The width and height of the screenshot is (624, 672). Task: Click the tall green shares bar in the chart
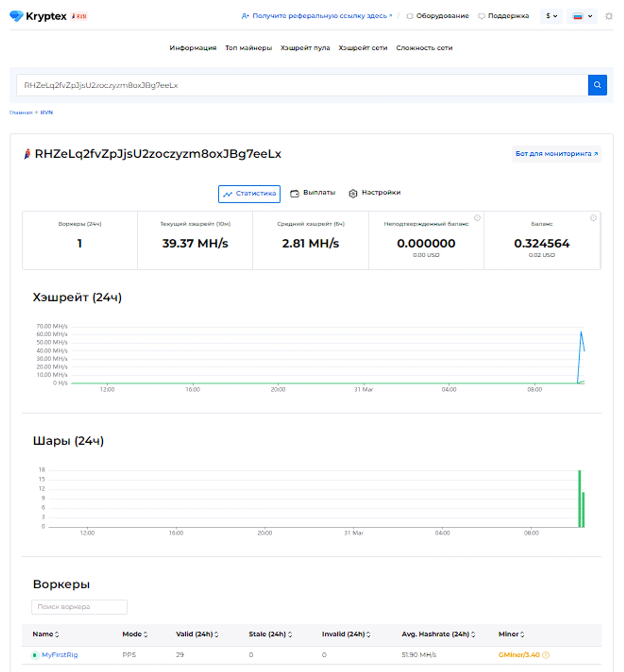point(579,498)
